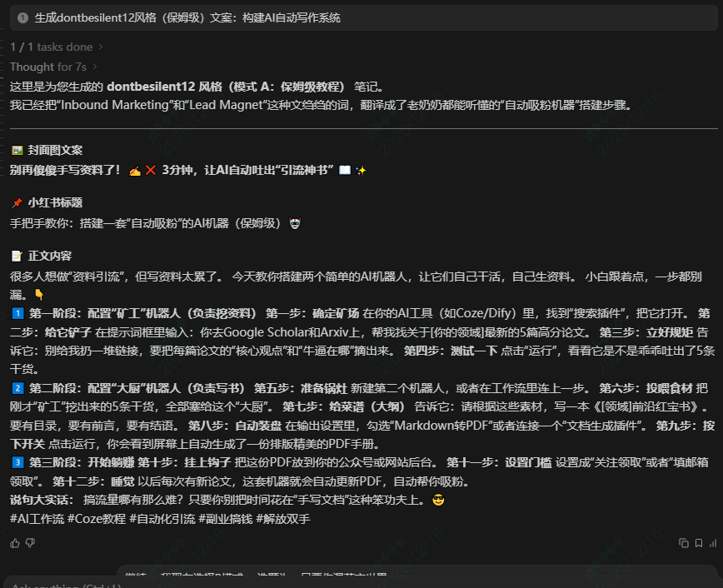Click the info icon beside the prompt title
Screen dimensions: 723x588
coord(22,17)
